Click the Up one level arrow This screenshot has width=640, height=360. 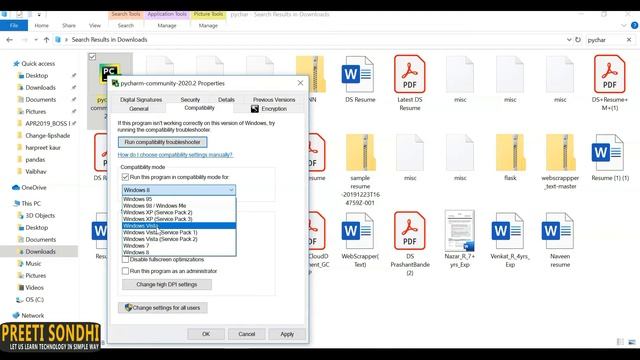47,40
